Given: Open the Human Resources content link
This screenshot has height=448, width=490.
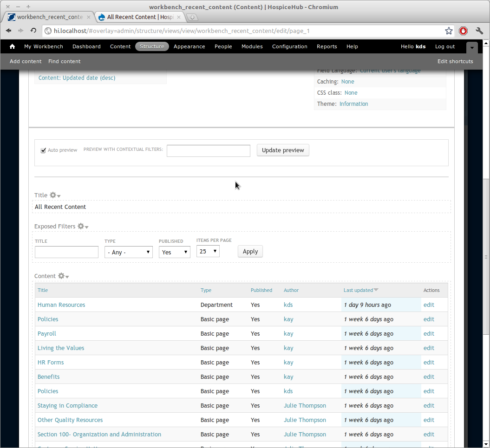Looking at the screenshot, I should point(61,305).
